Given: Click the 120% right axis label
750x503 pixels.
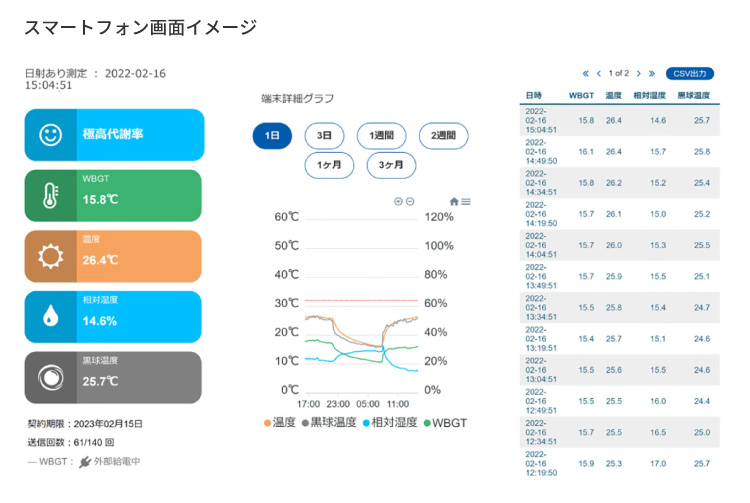Looking at the screenshot, I should [x=439, y=217].
